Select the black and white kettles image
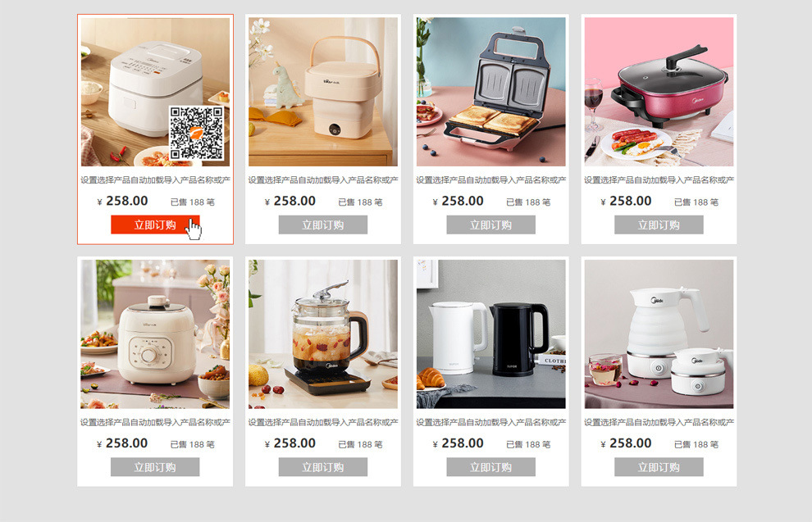This screenshot has height=522, width=812. click(491, 334)
